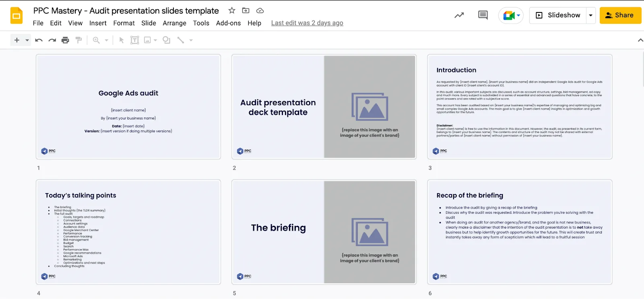The image size is (644, 299).
Task: Open the activity dashboard trend icon
Action: 459,15
